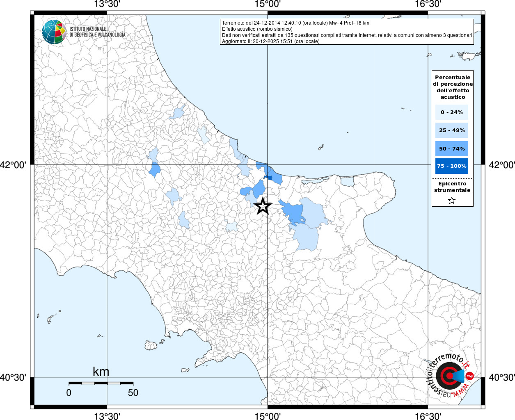Click the right 40°30' latitude label
Screen dimensions: 515x420
(502, 377)
